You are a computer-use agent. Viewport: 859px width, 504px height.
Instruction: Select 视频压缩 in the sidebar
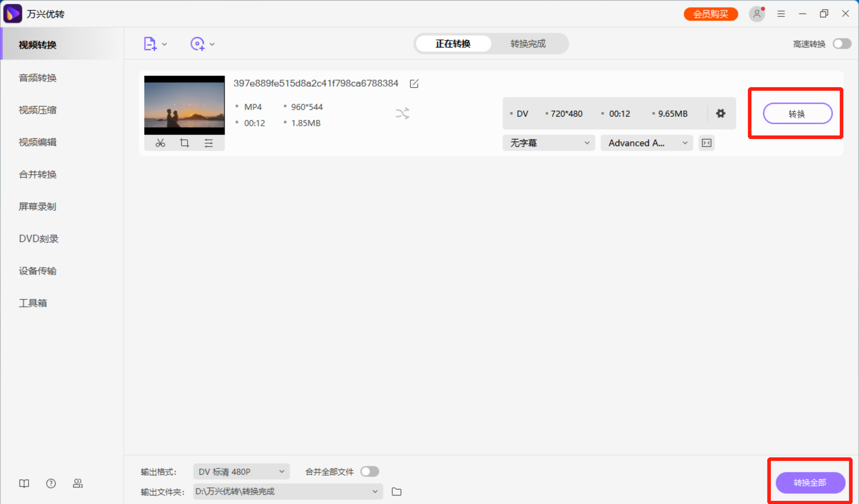pyautogui.click(x=38, y=110)
